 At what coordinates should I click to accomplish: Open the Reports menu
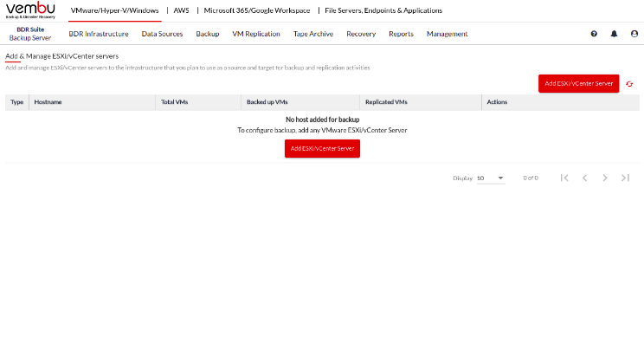click(x=402, y=34)
